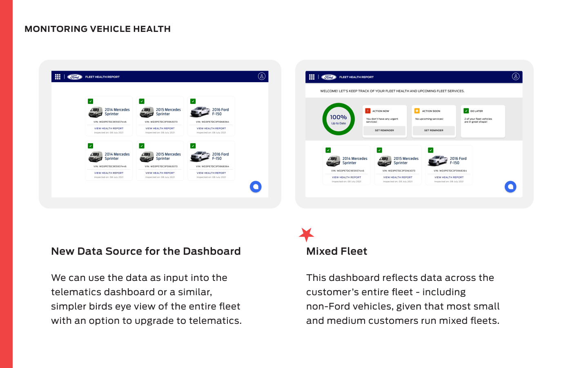588x368 pixels.
Task: Click the red star beside Mixed Fleet
Action: [306, 235]
